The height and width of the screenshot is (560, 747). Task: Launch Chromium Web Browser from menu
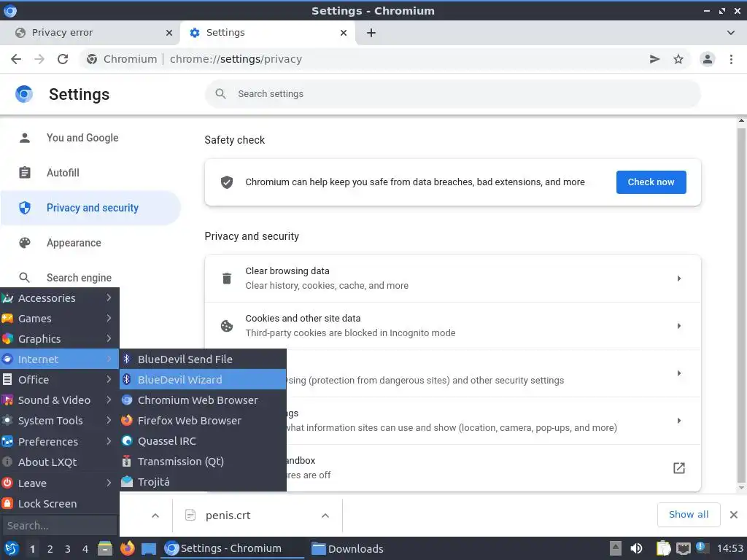tap(203, 400)
